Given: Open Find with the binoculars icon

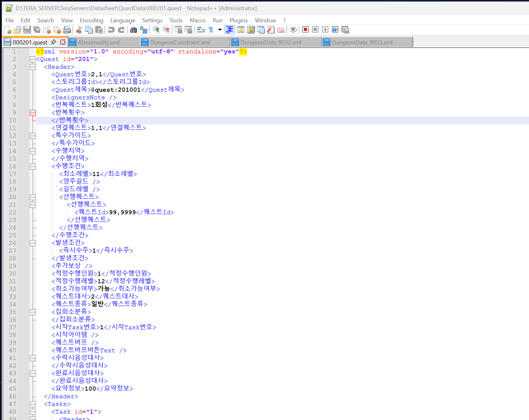Looking at the screenshot, I should coord(133,30).
